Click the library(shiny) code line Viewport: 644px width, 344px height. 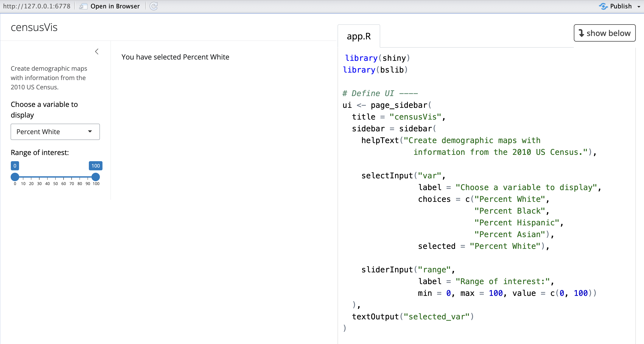(x=377, y=58)
